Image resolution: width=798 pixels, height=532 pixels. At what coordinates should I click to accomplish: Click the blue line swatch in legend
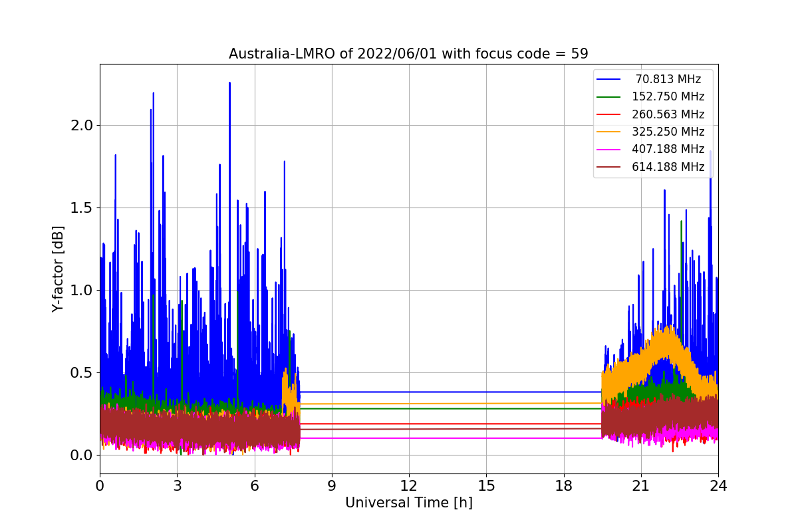(609, 79)
